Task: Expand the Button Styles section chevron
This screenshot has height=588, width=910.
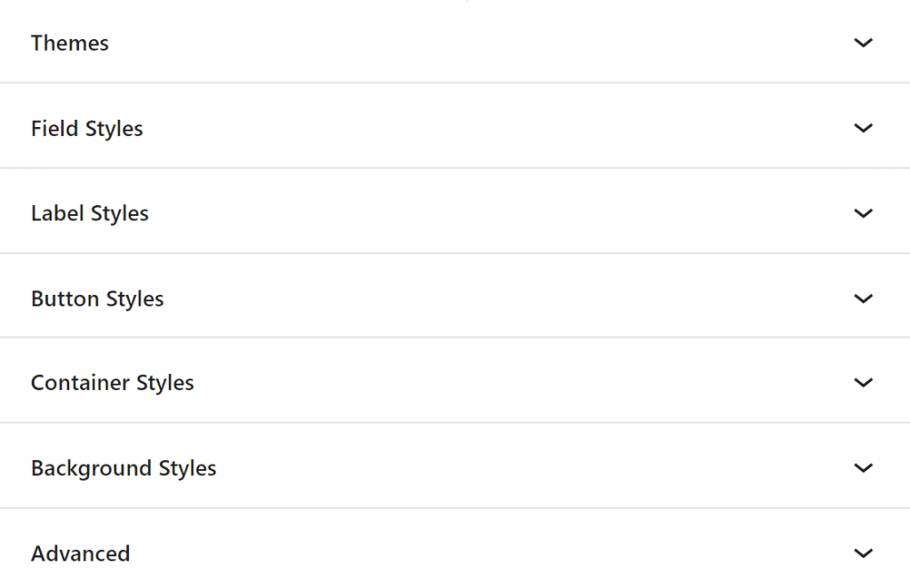Action: click(863, 298)
